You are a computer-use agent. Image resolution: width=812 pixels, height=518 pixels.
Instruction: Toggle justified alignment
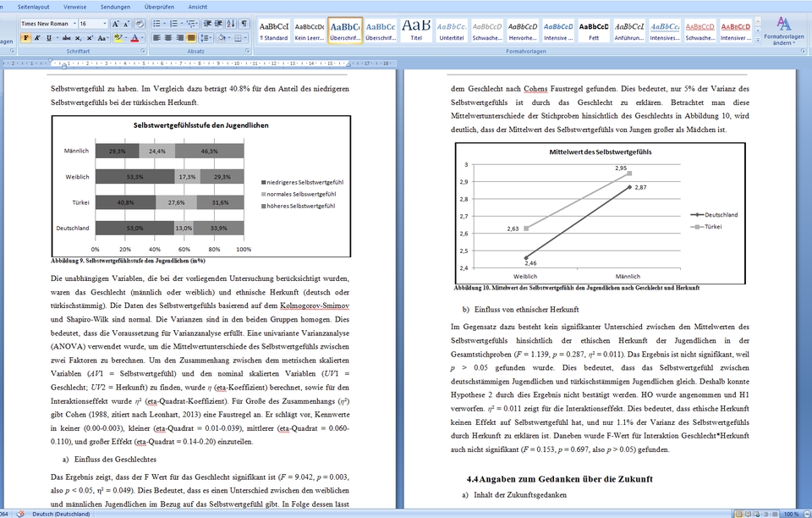pos(191,38)
